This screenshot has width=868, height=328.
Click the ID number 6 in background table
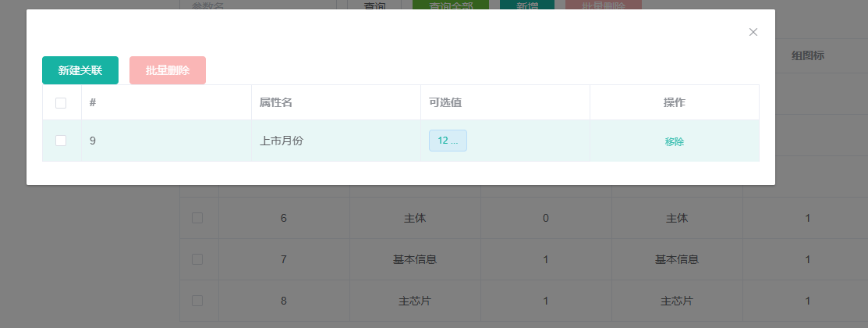(283, 219)
